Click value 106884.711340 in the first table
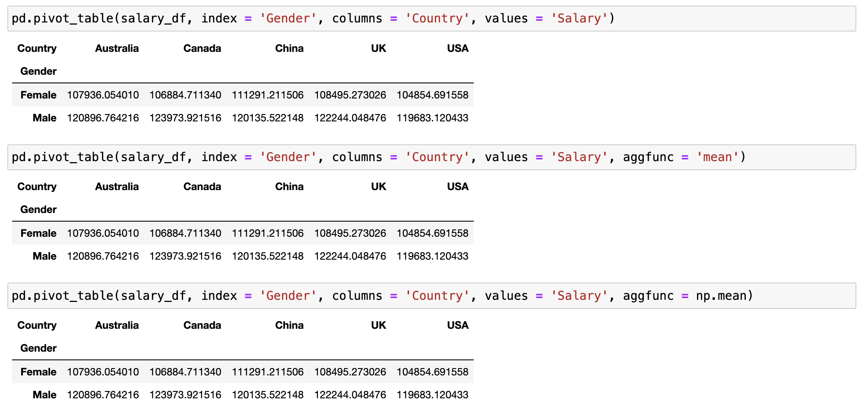 [185, 95]
